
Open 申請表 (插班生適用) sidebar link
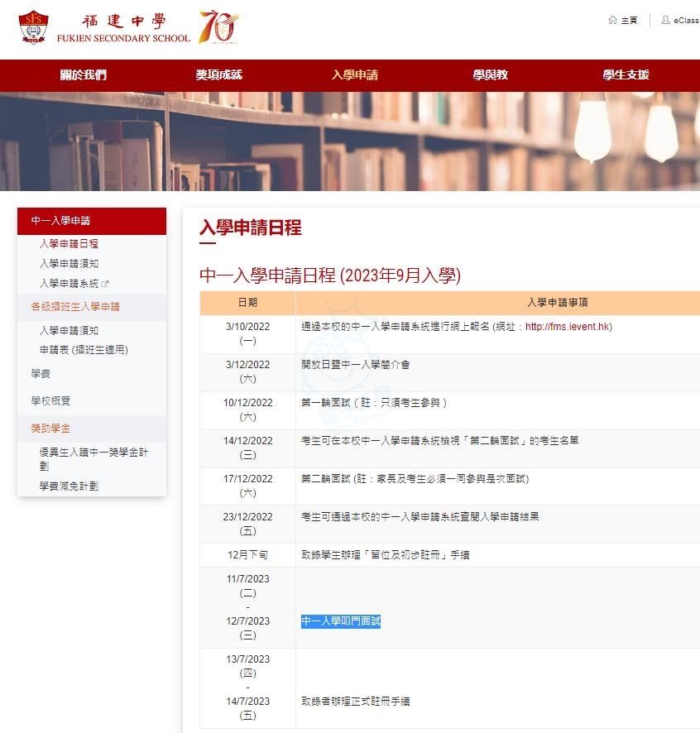tap(84, 350)
